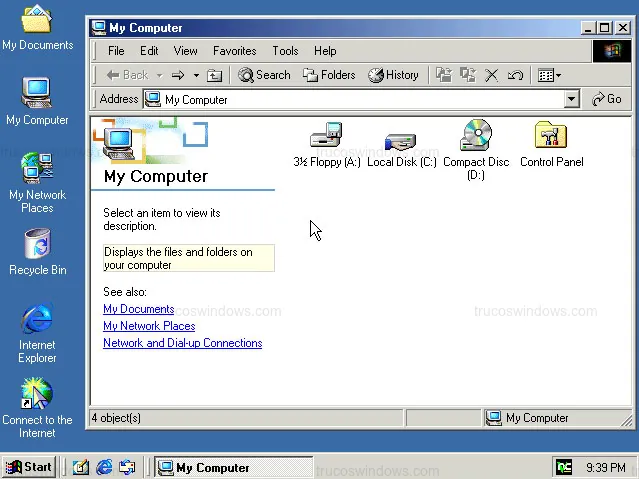Toggle the Folders pane
This screenshot has width=639, height=479.
click(329, 75)
